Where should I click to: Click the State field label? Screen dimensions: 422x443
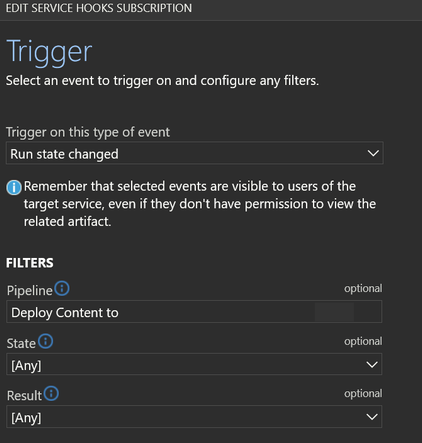point(21,343)
